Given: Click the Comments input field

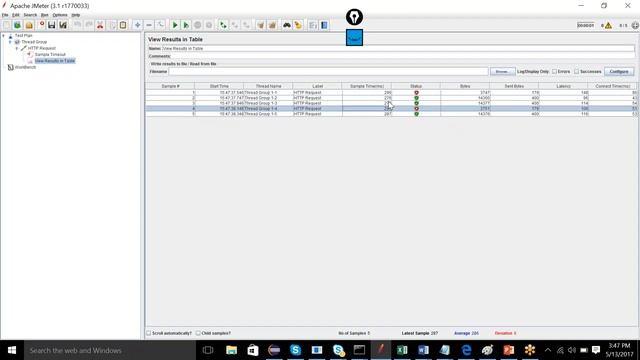Looking at the screenshot, I should (x=403, y=56).
